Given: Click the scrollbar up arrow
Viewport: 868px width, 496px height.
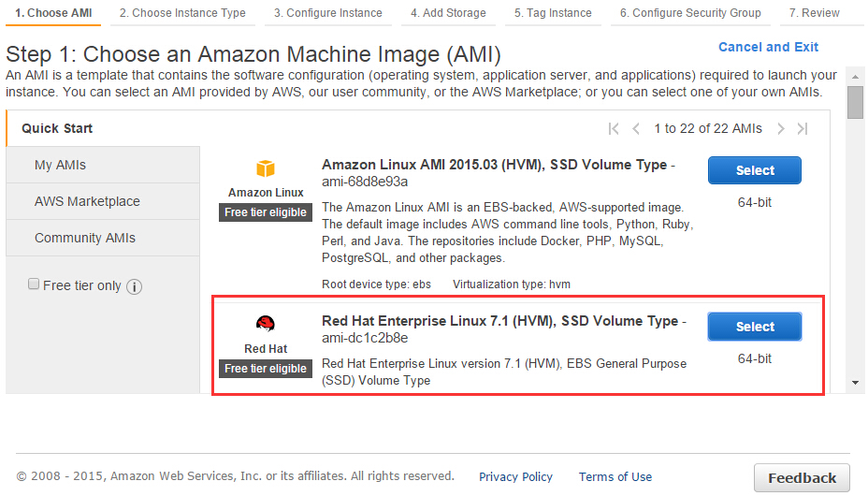Looking at the screenshot, I should [855, 77].
